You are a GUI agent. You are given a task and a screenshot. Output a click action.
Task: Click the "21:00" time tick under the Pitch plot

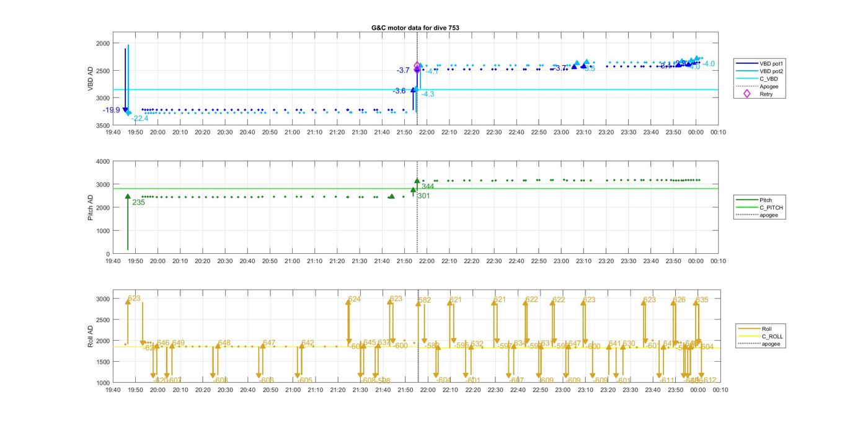pos(292,261)
